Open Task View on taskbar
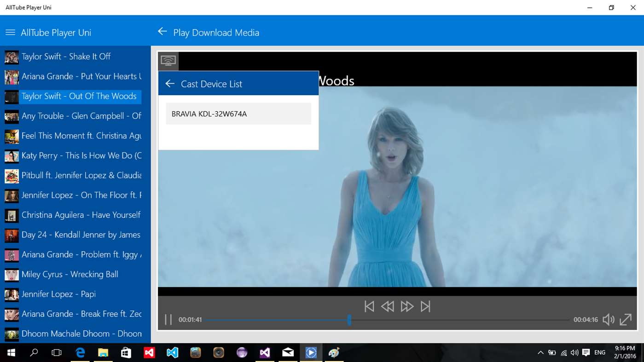The height and width of the screenshot is (362, 644). (x=57, y=353)
